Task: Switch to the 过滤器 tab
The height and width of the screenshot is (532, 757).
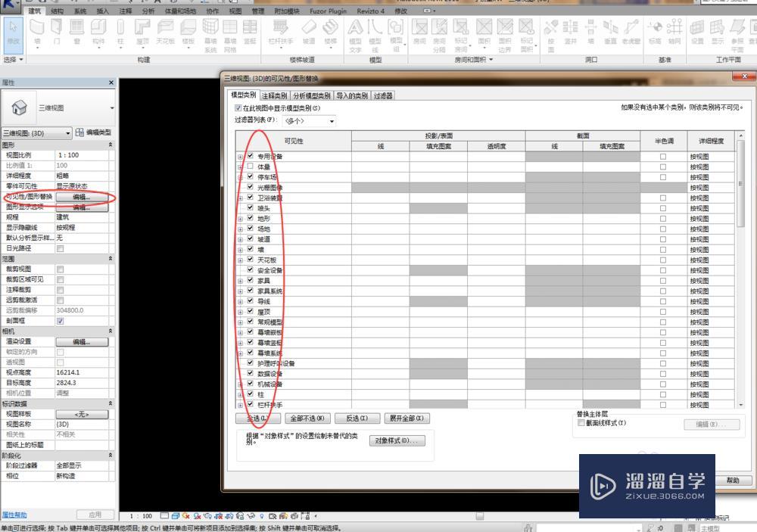Action: pyautogui.click(x=383, y=95)
